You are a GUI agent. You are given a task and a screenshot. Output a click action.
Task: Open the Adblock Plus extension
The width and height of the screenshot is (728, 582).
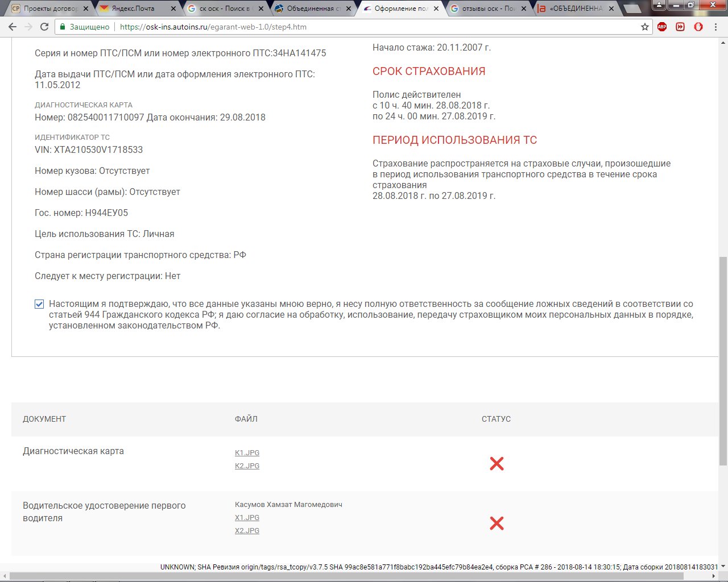point(662,27)
